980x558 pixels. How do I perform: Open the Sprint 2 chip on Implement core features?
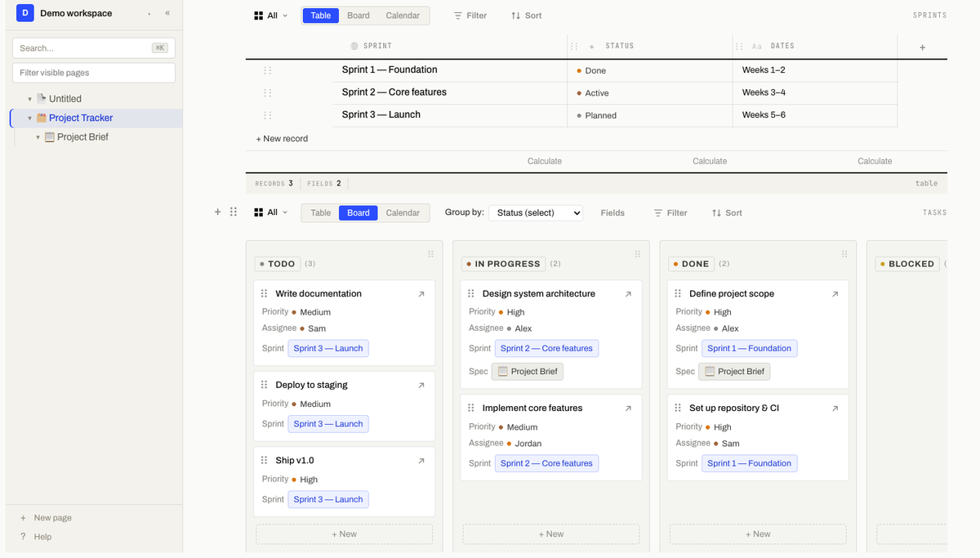[x=546, y=463]
